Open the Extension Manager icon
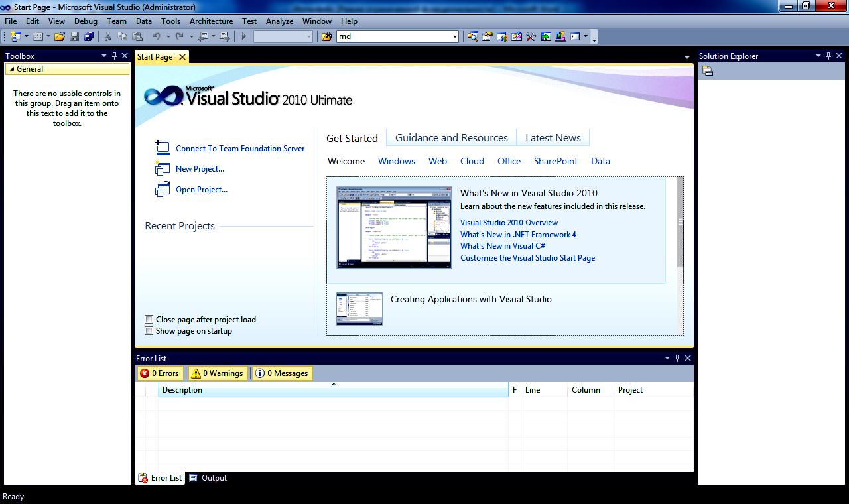This screenshot has height=504, width=849. 560,36
